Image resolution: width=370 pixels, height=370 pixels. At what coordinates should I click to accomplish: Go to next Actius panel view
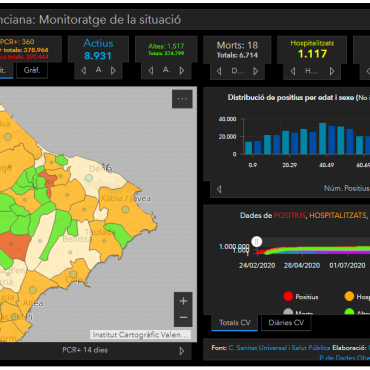(113, 70)
